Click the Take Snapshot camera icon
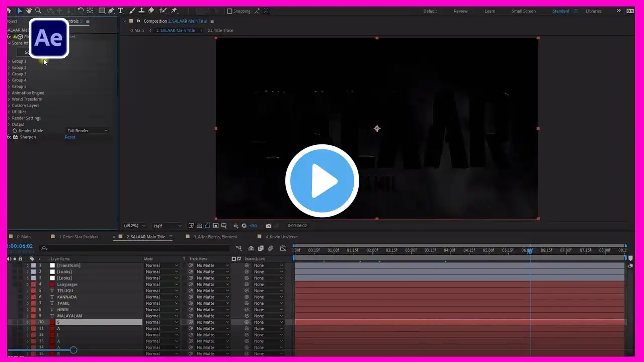Viewport: 644px width, 362px height. 269,226
